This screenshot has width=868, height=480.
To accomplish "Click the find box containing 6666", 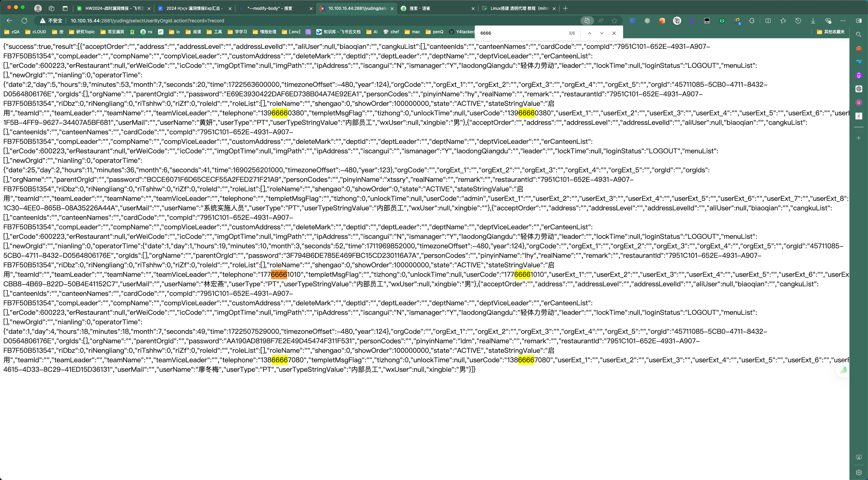I will (522, 33).
